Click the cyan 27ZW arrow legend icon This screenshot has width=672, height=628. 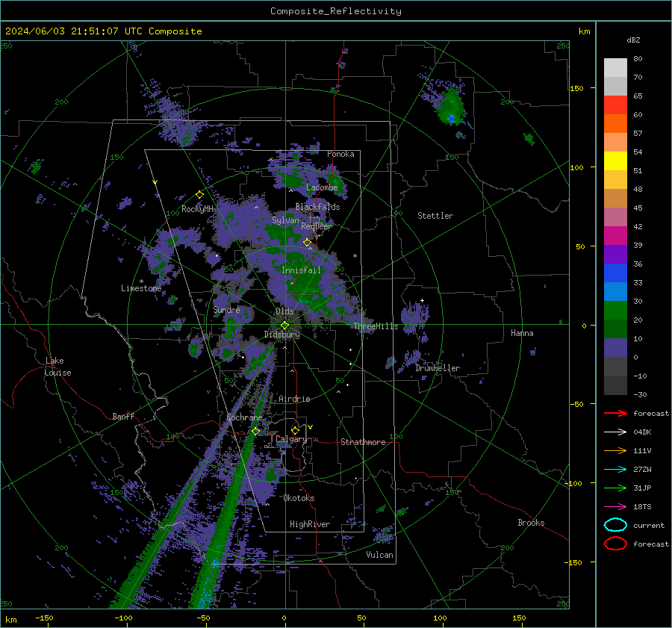(615, 470)
